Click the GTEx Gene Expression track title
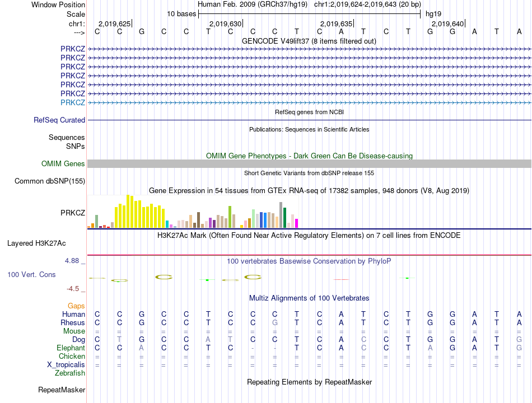This screenshot has height=403, width=532. pyautogui.click(x=309, y=191)
